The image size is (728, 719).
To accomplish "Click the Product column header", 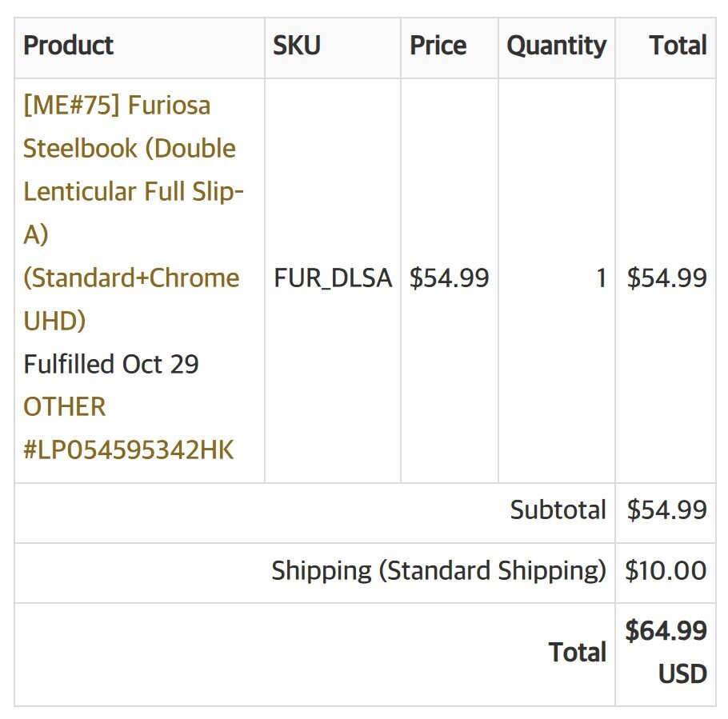I will click(x=69, y=46).
